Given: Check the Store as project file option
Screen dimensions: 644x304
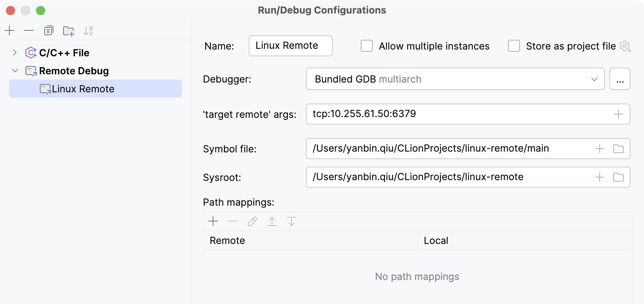Looking at the screenshot, I should pos(514,46).
